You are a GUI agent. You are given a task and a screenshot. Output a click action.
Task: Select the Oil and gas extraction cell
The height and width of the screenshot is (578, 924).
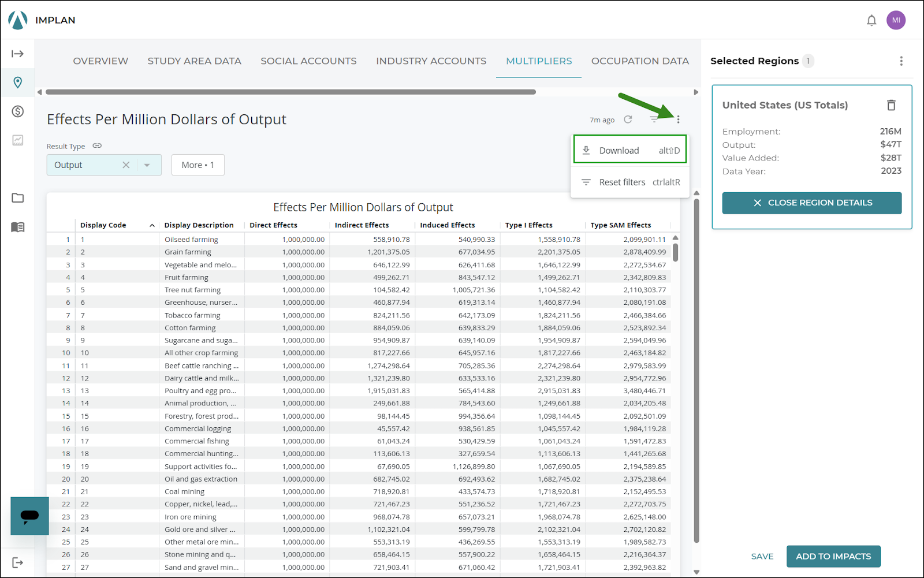[201, 479]
